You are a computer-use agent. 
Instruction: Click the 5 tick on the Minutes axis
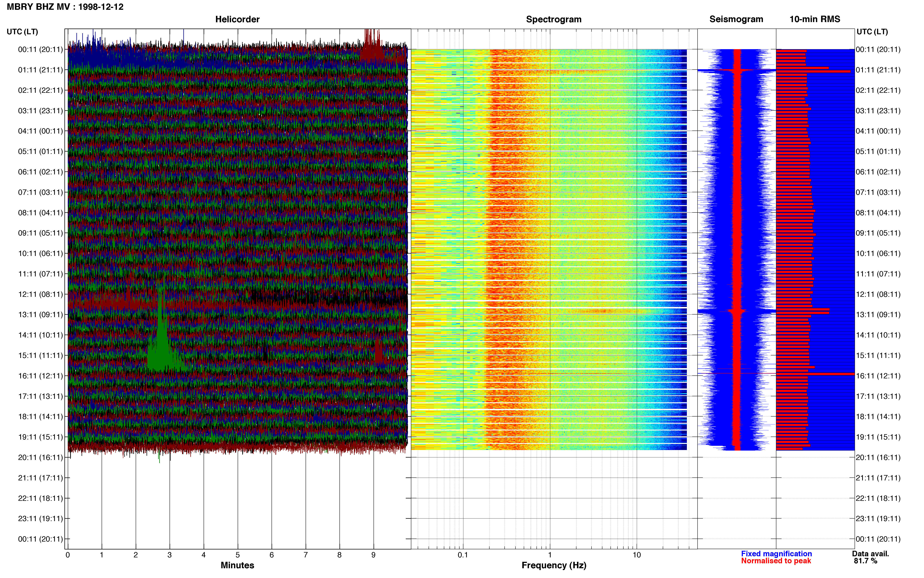[238, 555]
